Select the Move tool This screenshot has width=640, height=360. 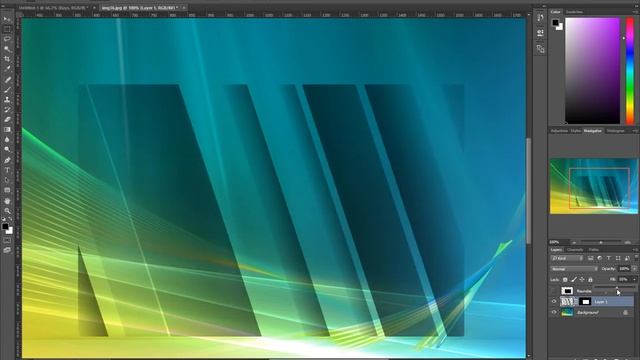pyautogui.click(x=7, y=19)
